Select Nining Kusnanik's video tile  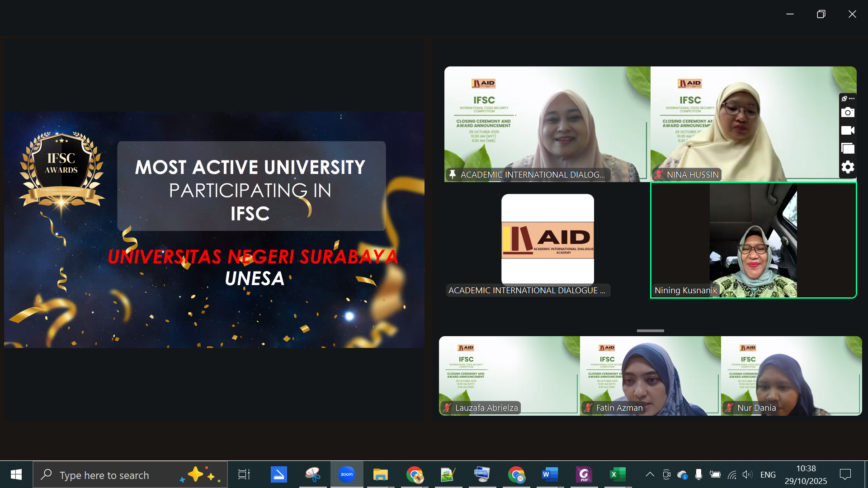[x=753, y=240]
